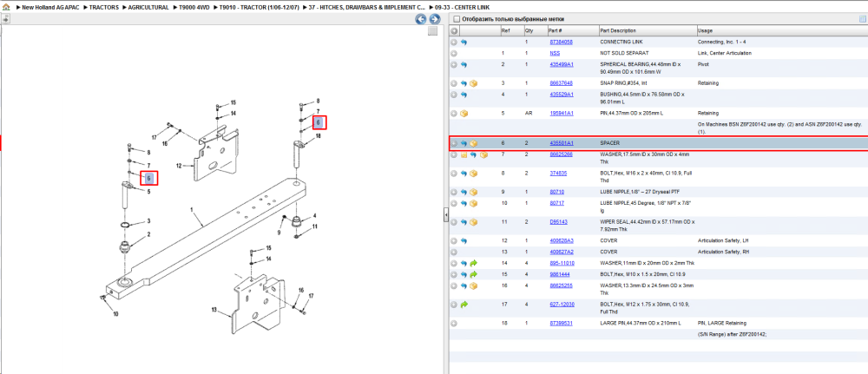Click the package box icon on the 195941A1 PIN row
Viewport: 868px width, 374px height.
464,114
